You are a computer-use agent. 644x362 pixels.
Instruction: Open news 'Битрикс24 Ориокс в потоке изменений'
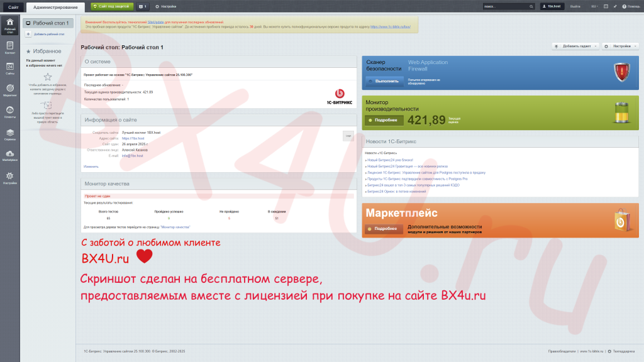[396, 191]
